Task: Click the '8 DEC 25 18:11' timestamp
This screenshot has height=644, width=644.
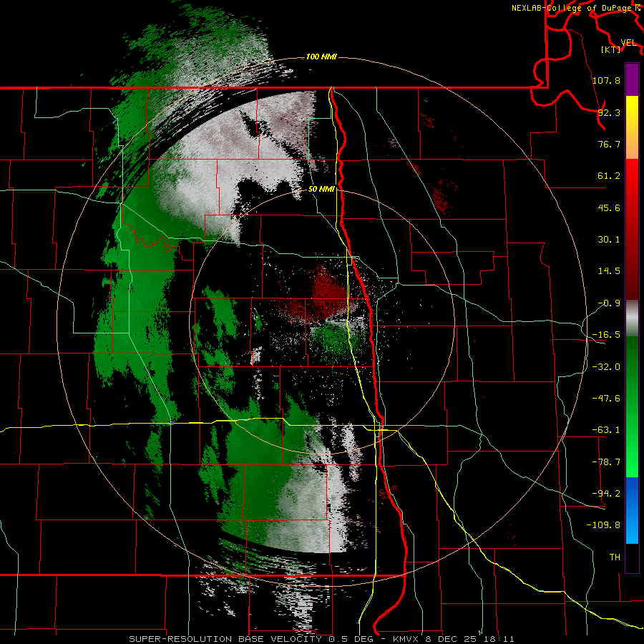Action: 470,639
